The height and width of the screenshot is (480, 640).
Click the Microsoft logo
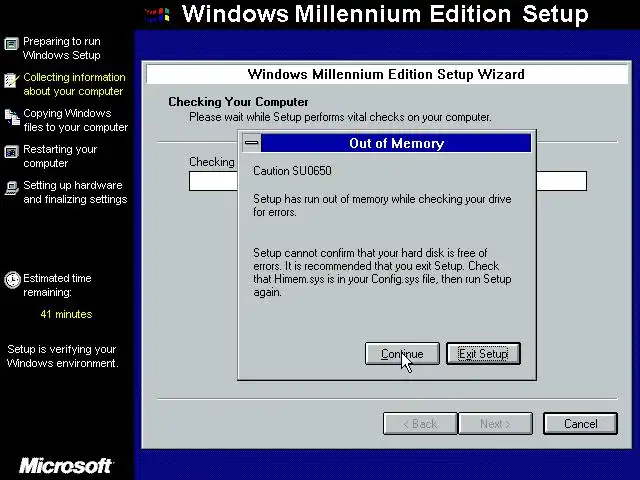coord(66,466)
